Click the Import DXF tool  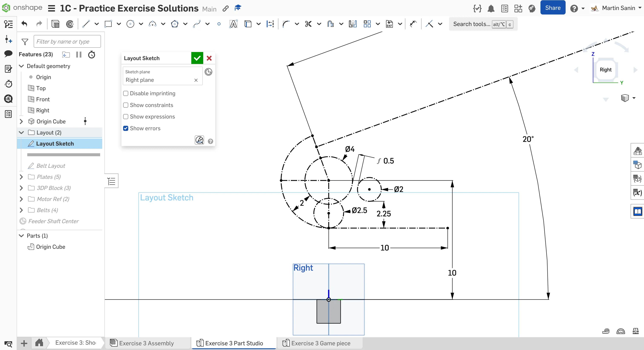pos(389,24)
